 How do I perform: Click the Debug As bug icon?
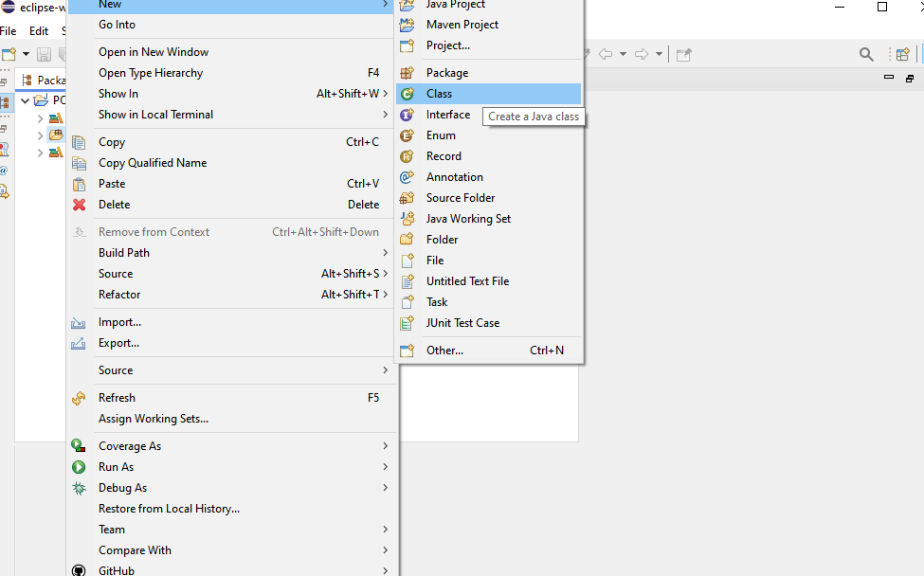tap(79, 488)
